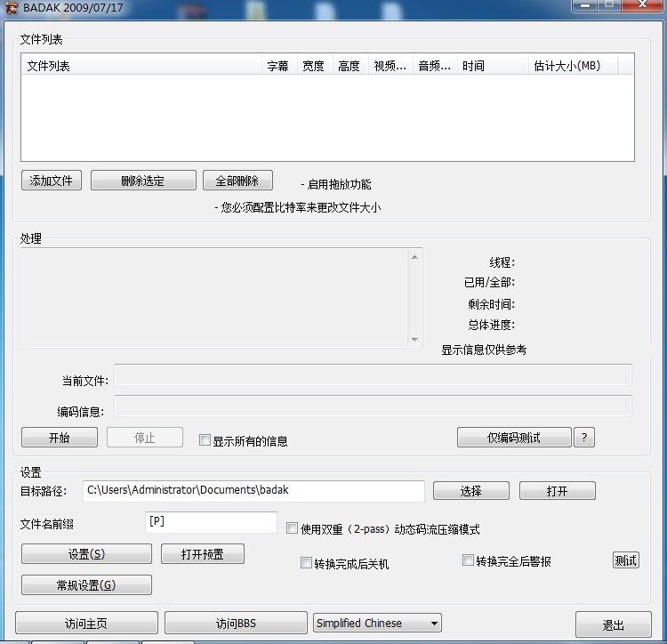Screen dimensions: 667x644
Task: Enable 转换完成后关机 checkbox
Action: [x=306, y=563]
